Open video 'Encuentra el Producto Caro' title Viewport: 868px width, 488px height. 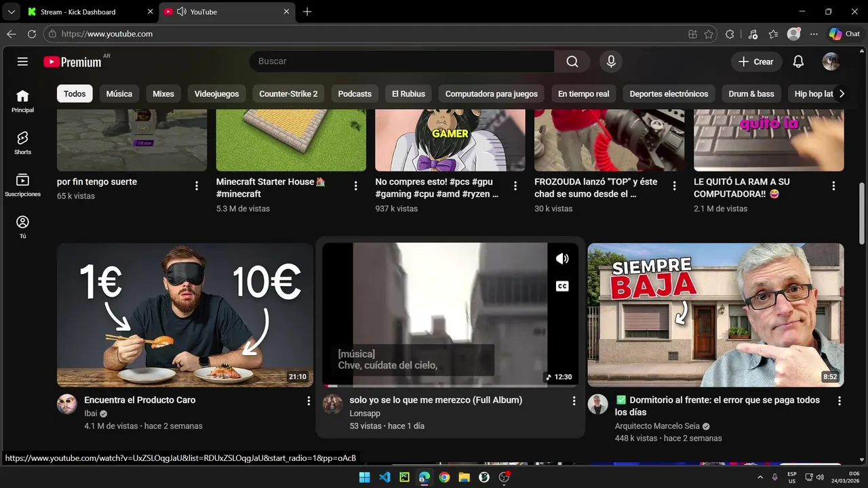click(x=140, y=400)
